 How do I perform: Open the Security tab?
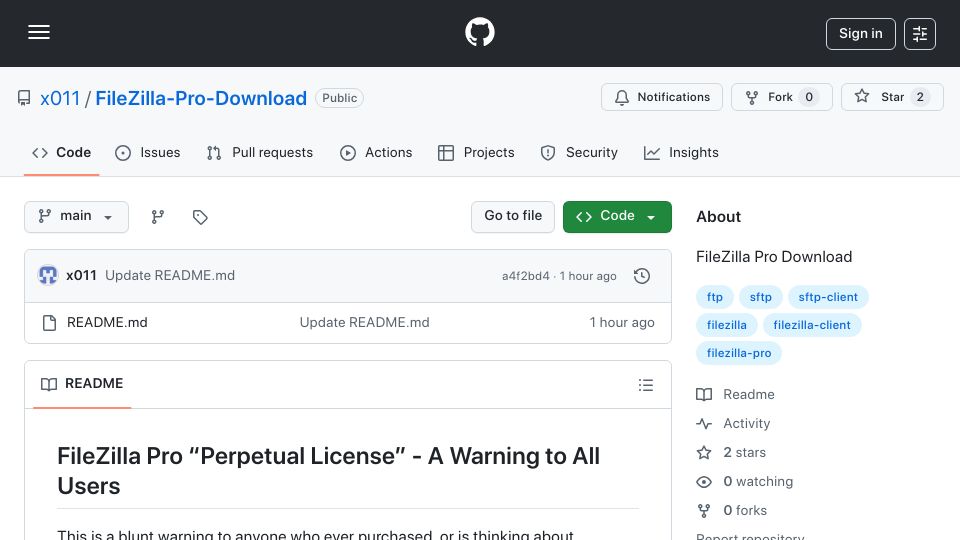coord(579,152)
